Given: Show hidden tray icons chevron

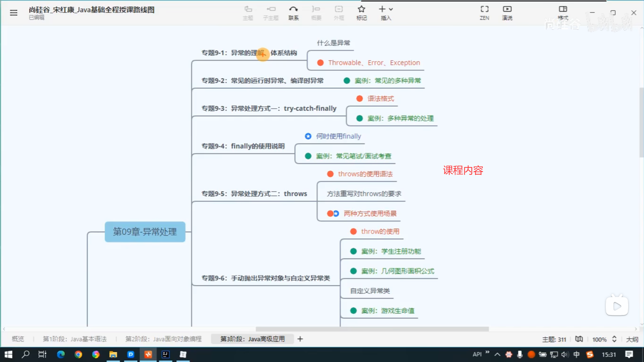Looking at the screenshot, I should [497, 354].
